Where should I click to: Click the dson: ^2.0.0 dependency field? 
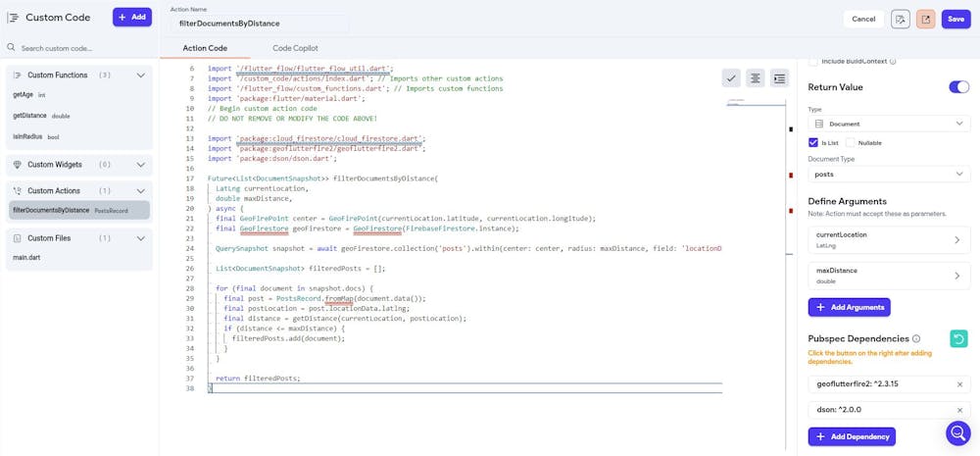point(889,410)
